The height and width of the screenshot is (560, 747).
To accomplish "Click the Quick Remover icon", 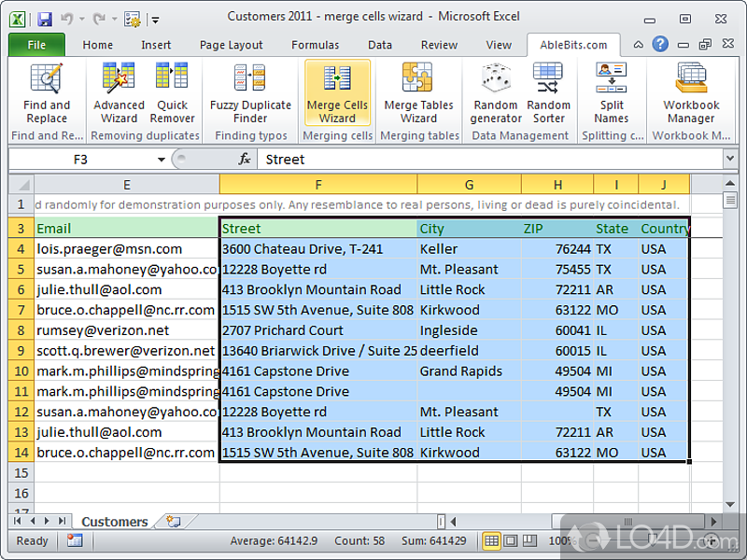I will point(172,93).
